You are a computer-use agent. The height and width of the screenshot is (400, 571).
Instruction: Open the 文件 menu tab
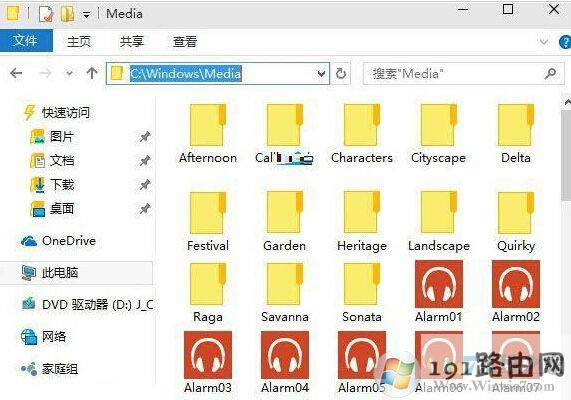pyautogui.click(x=25, y=40)
